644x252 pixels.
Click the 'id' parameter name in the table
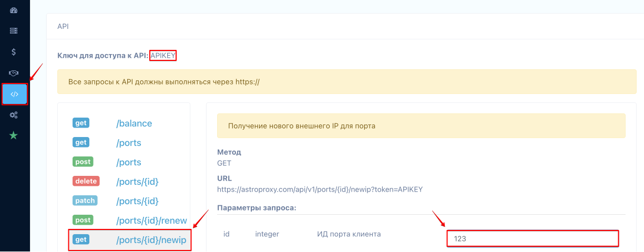[227, 234]
